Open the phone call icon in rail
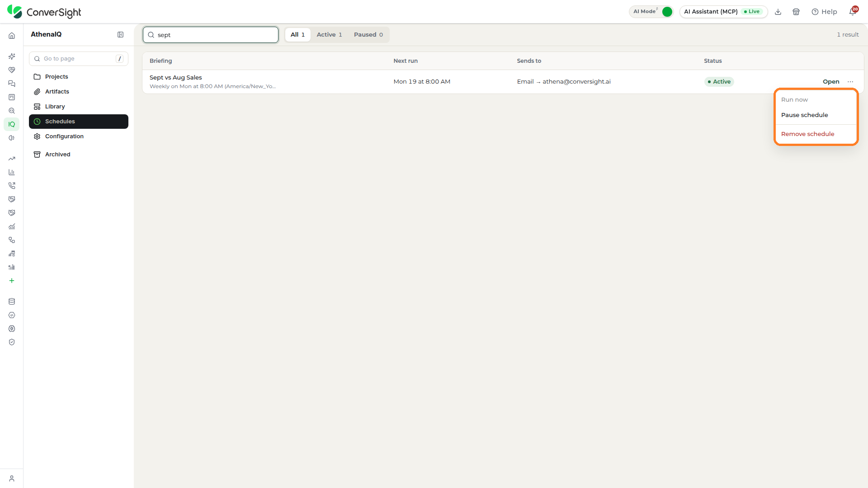This screenshot has height=488, width=868. click(12, 186)
